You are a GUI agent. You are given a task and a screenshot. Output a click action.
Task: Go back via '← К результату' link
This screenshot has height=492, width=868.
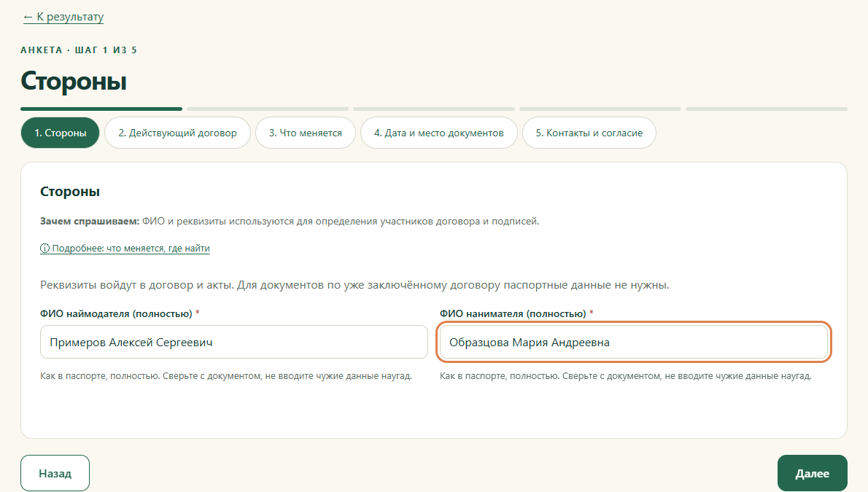63,17
